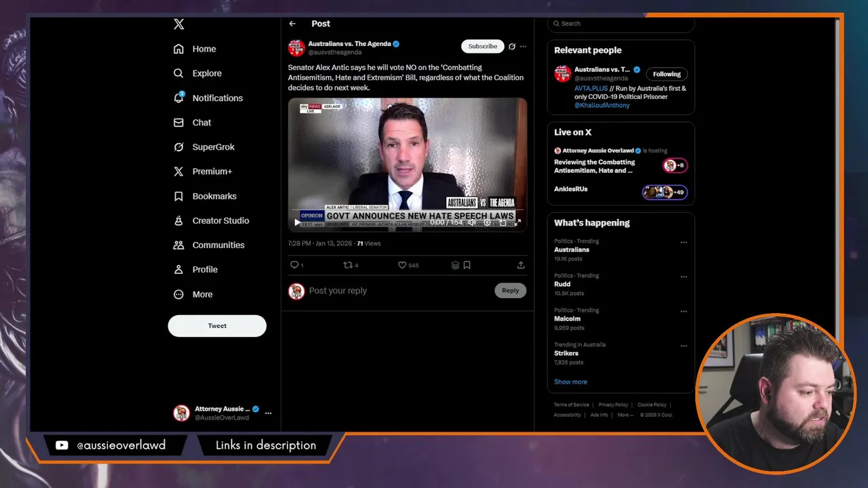Open Explore in the sidebar
This screenshot has width=868, height=488.
(x=198, y=73)
